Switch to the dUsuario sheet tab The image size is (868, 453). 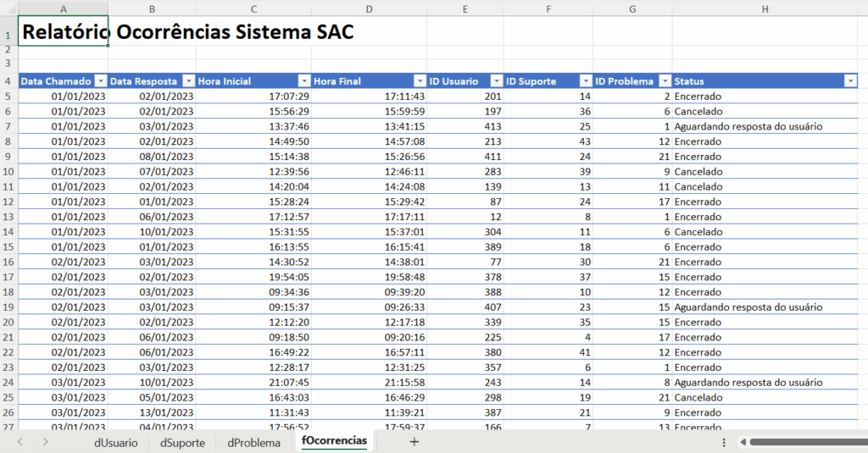tap(115, 443)
